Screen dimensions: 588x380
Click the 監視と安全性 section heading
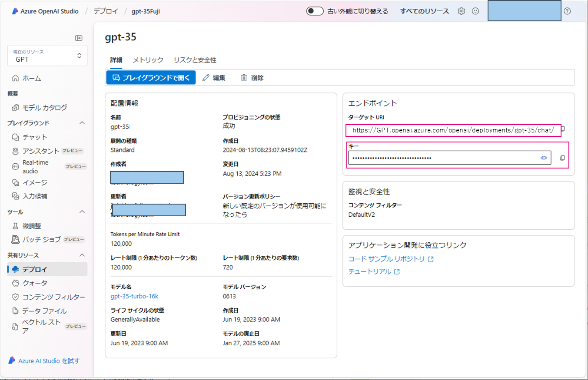tap(369, 192)
